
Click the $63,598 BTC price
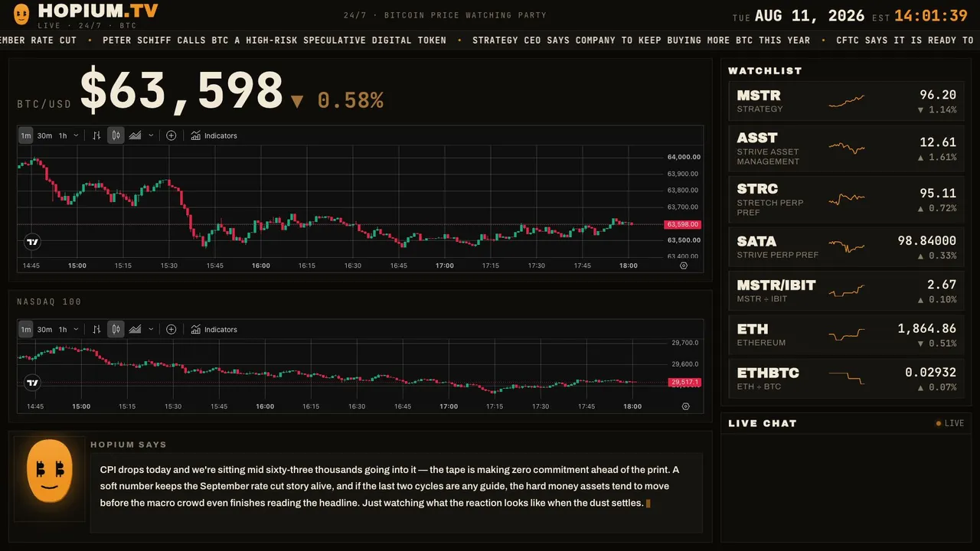181,90
